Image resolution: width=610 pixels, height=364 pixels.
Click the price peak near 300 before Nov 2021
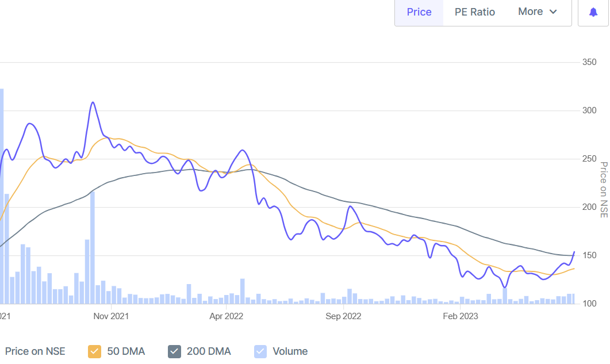click(93, 103)
